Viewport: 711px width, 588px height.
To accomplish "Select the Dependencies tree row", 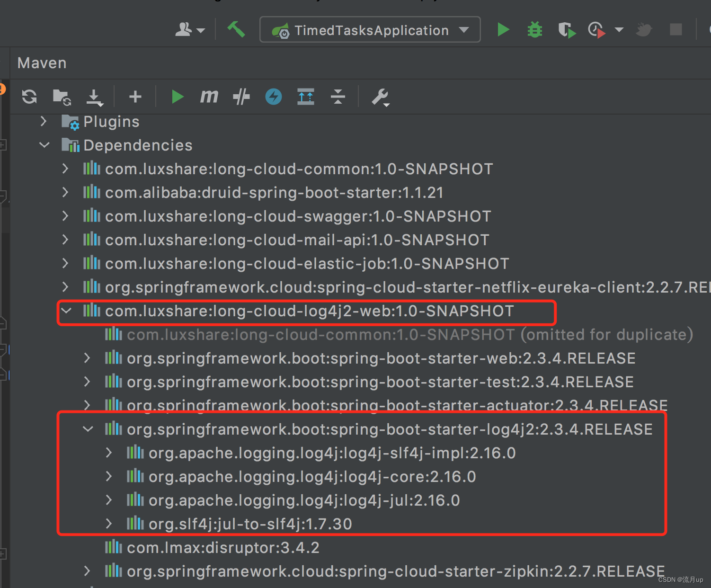I will (x=361, y=145).
